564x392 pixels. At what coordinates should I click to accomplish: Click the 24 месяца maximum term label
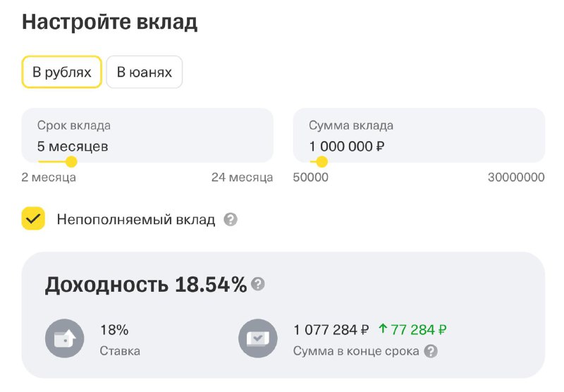pyautogui.click(x=242, y=177)
